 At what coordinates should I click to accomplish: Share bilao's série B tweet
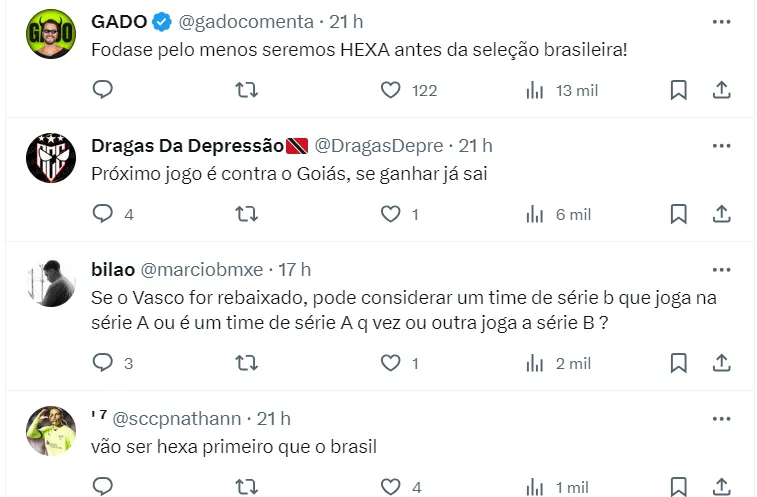pyautogui.click(x=721, y=363)
